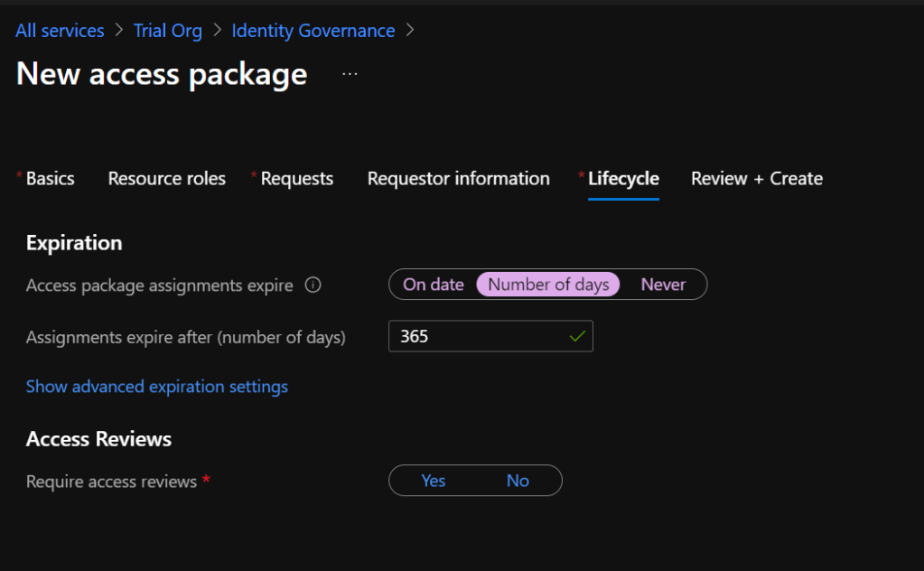
Task: Return to Identity Governance breadcrumb
Action: pyautogui.click(x=313, y=31)
